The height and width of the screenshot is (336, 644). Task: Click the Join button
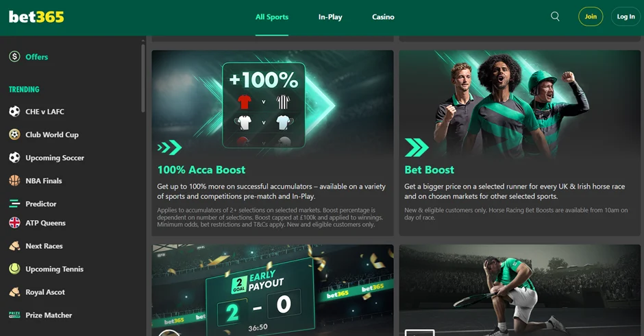click(x=591, y=16)
